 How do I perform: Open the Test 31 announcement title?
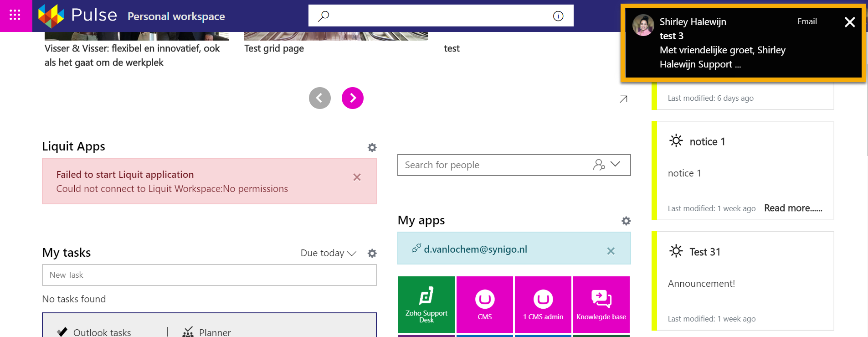tap(705, 252)
